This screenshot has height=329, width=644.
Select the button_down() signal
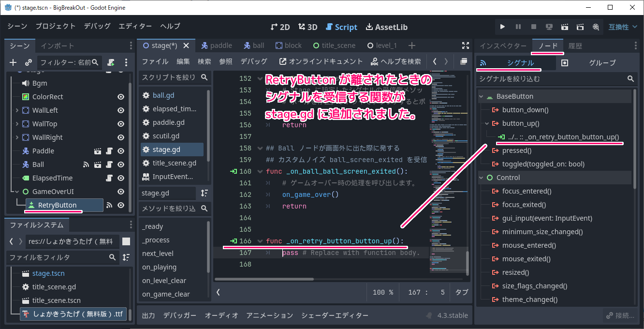pyautogui.click(x=525, y=110)
